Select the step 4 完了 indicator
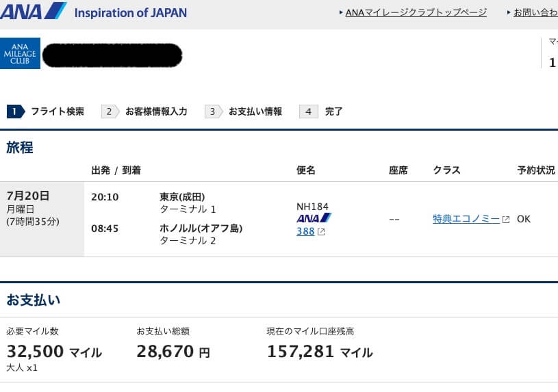 (x=322, y=112)
